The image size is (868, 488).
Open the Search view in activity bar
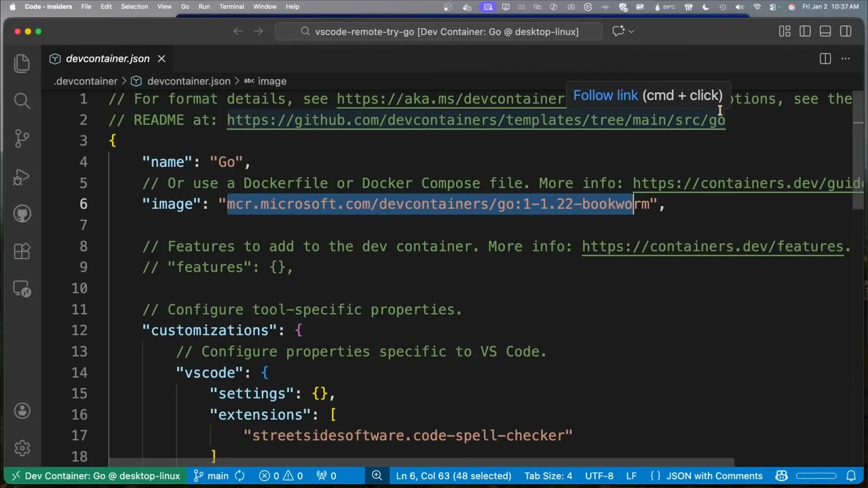(x=22, y=101)
